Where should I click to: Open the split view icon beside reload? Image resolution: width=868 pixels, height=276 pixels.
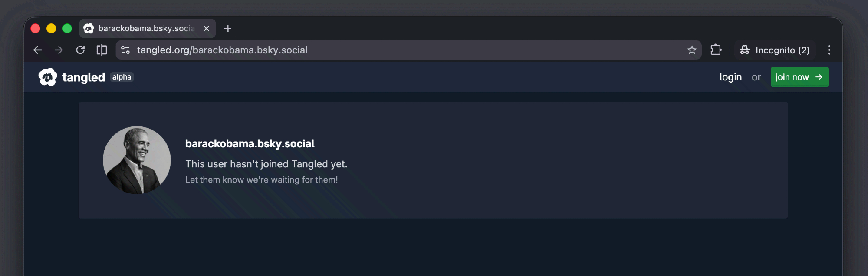tap(102, 50)
